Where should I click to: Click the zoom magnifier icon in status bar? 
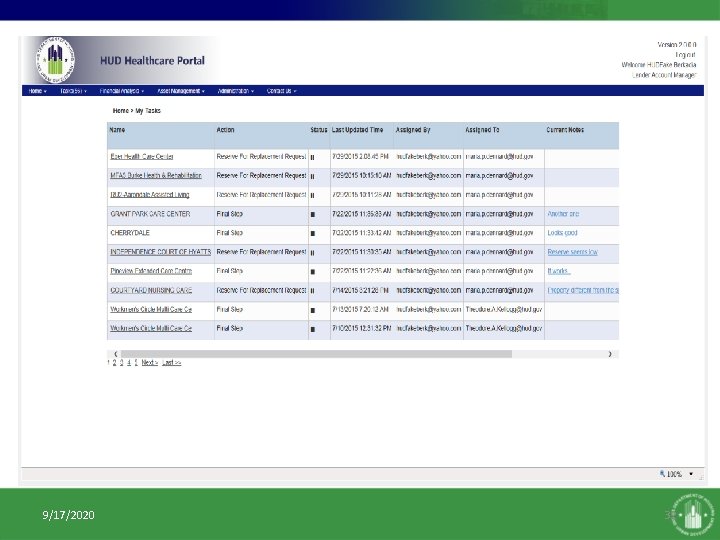(662, 473)
